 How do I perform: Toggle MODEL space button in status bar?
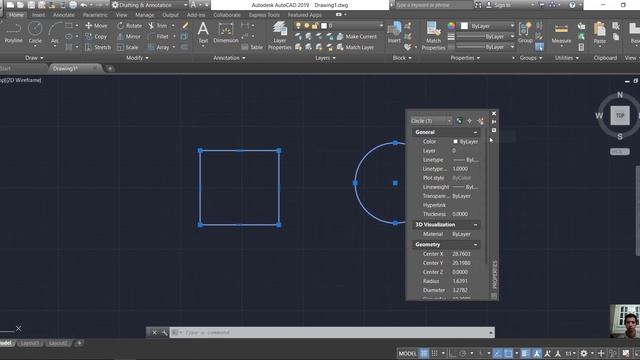coord(407,353)
